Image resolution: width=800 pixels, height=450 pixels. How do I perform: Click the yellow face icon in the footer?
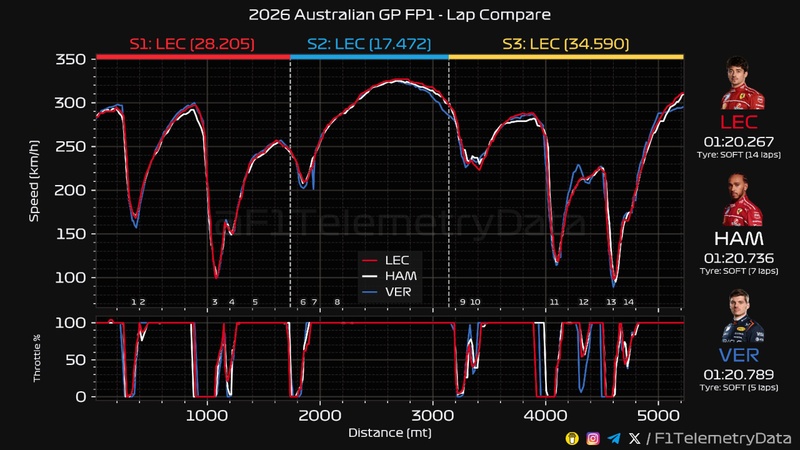click(x=572, y=438)
